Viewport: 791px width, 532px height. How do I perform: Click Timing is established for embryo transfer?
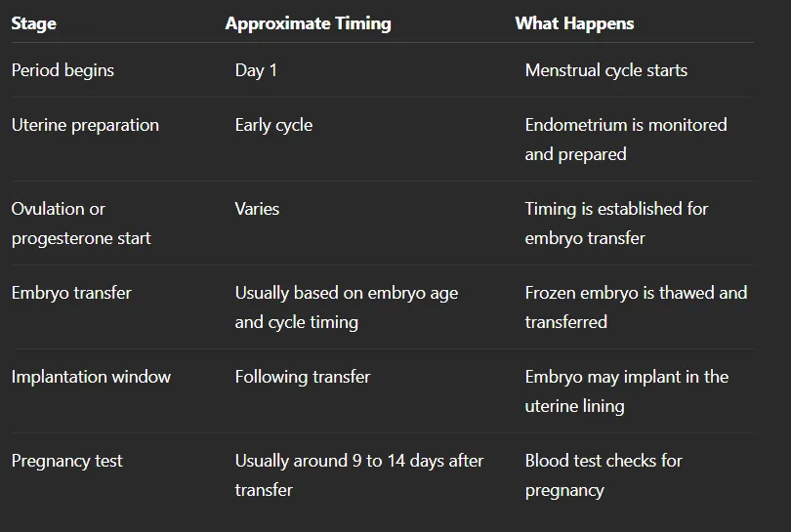pos(616,224)
